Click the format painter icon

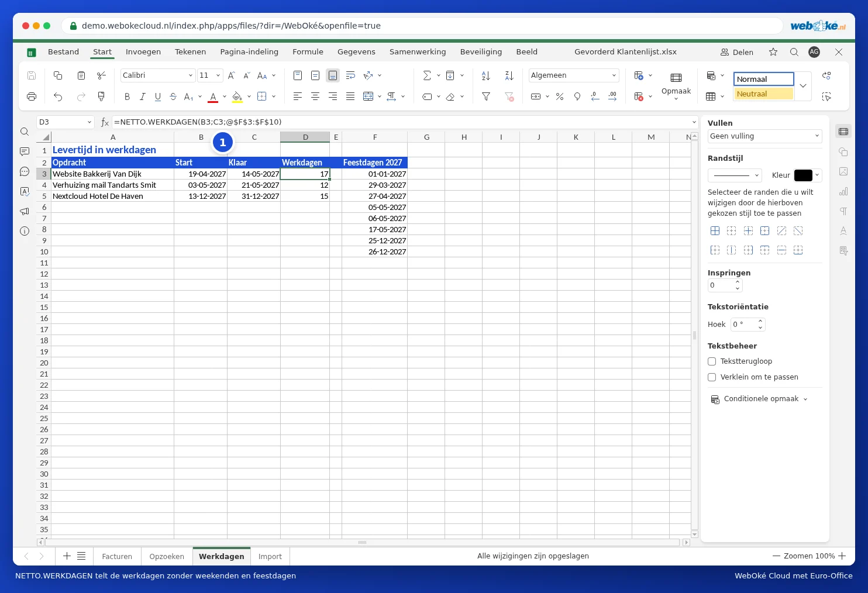101,96
